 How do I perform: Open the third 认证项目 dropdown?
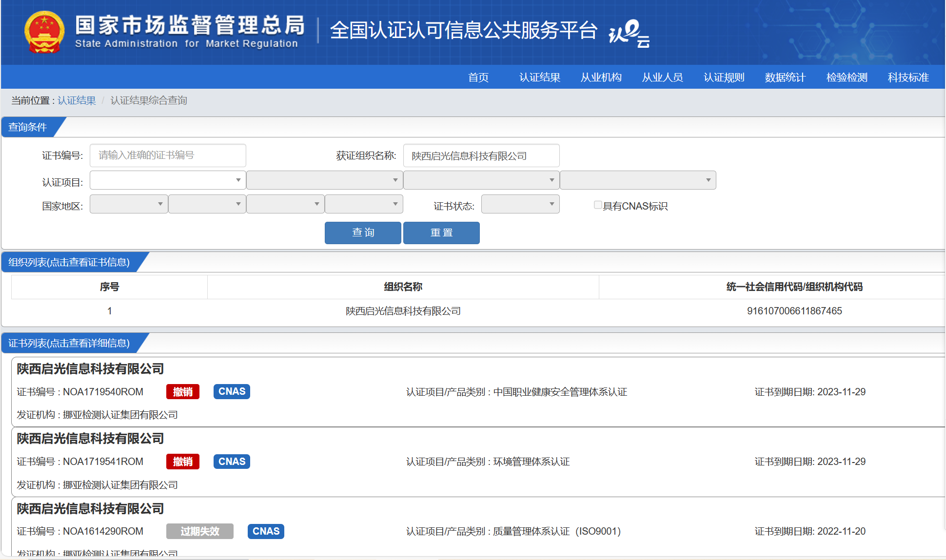pyautogui.click(x=481, y=180)
